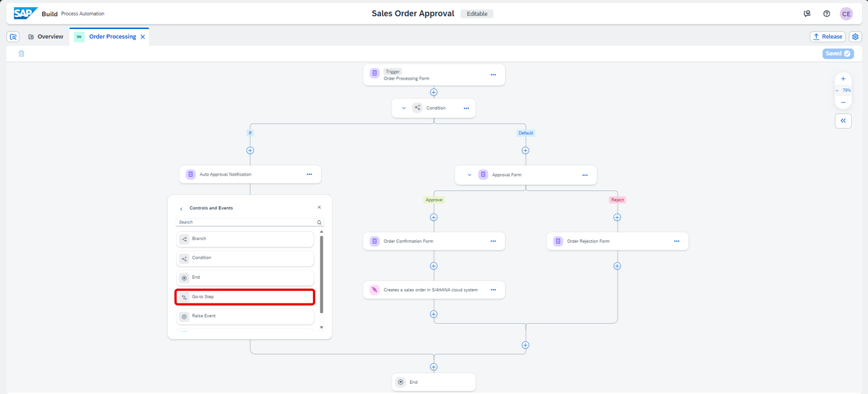Zoom in with the plus icon
This screenshot has width=868, height=394.
point(843,78)
